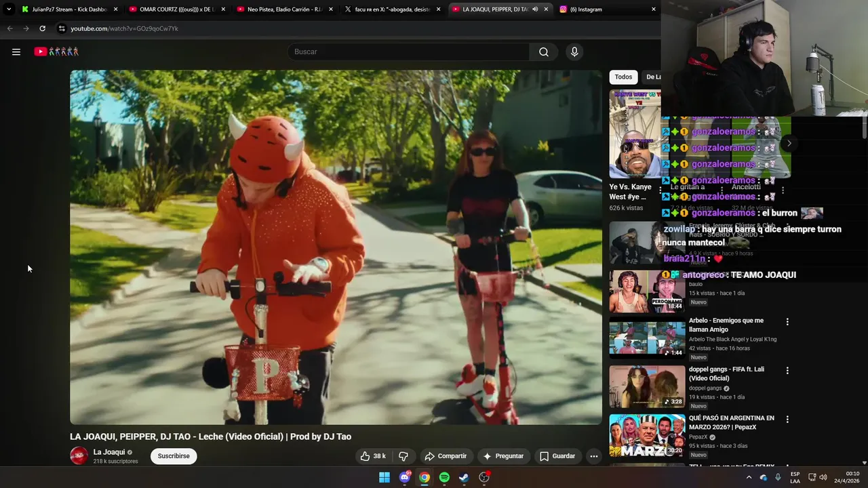Open doppel gangs - FIFA ft. Lali video
The width and height of the screenshot is (868, 488).
726,373
